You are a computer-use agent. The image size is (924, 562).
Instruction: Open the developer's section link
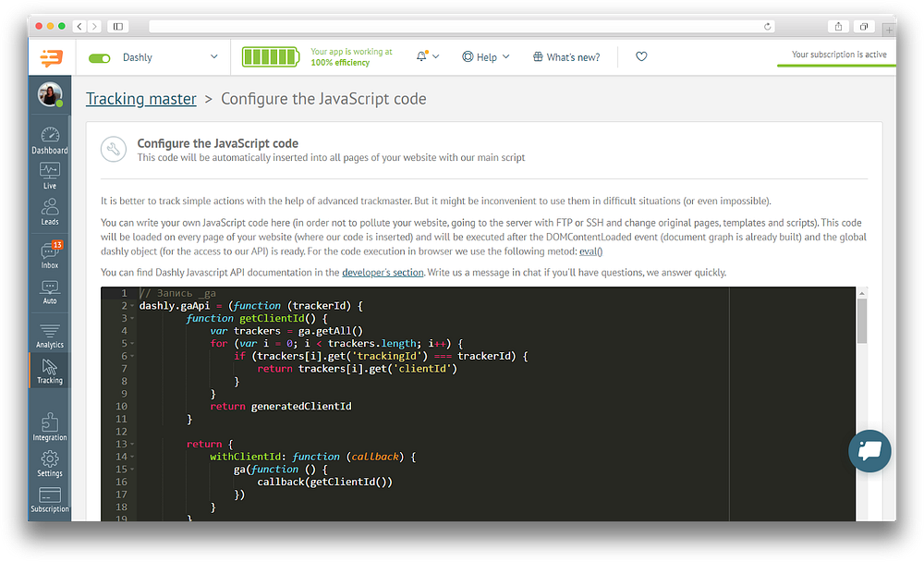tap(383, 273)
